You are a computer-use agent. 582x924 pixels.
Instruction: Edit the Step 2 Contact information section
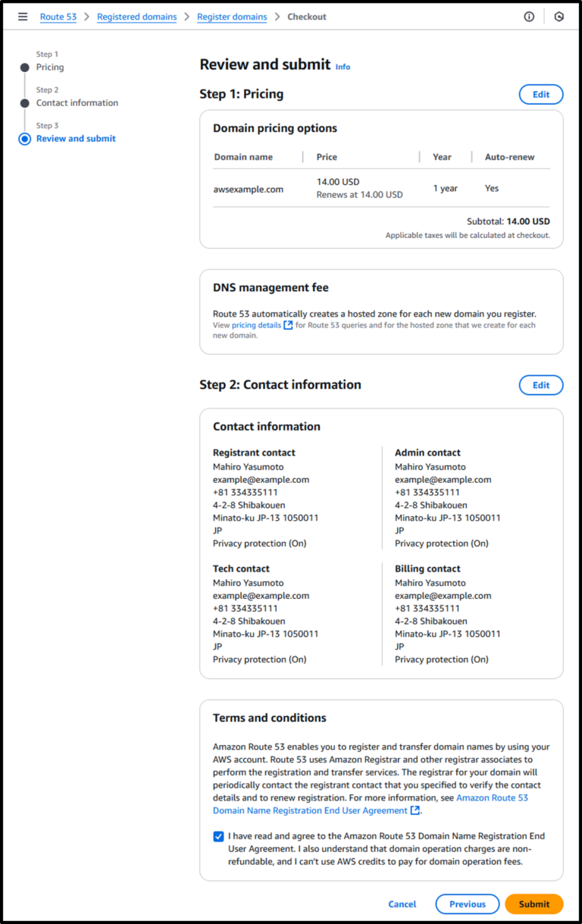click(x=541, y=385)
